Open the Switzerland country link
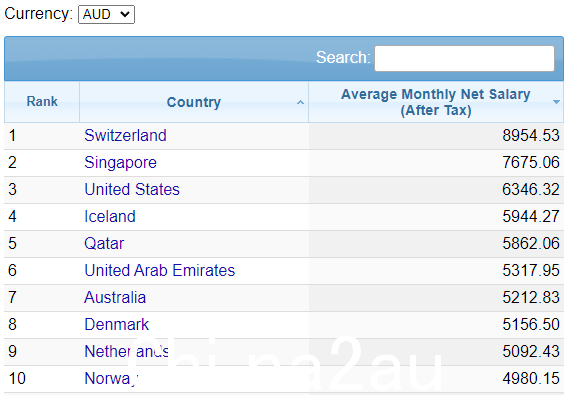 (x=125, y=136)
